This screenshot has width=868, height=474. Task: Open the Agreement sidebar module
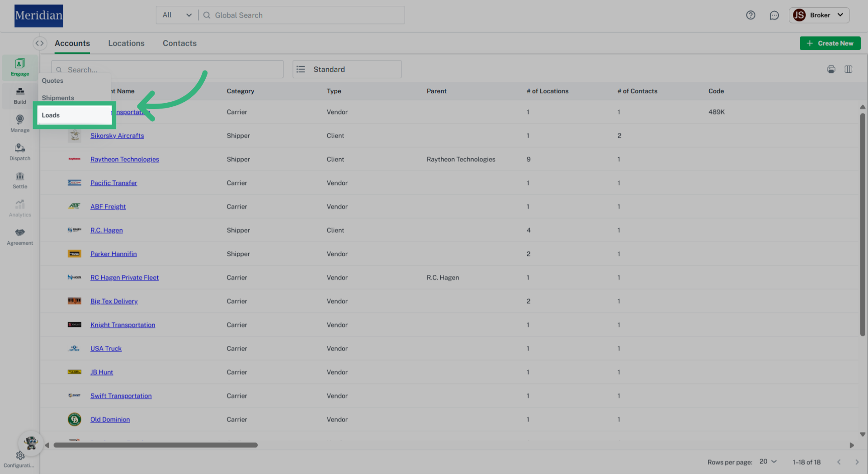click(x=20, y=237)
